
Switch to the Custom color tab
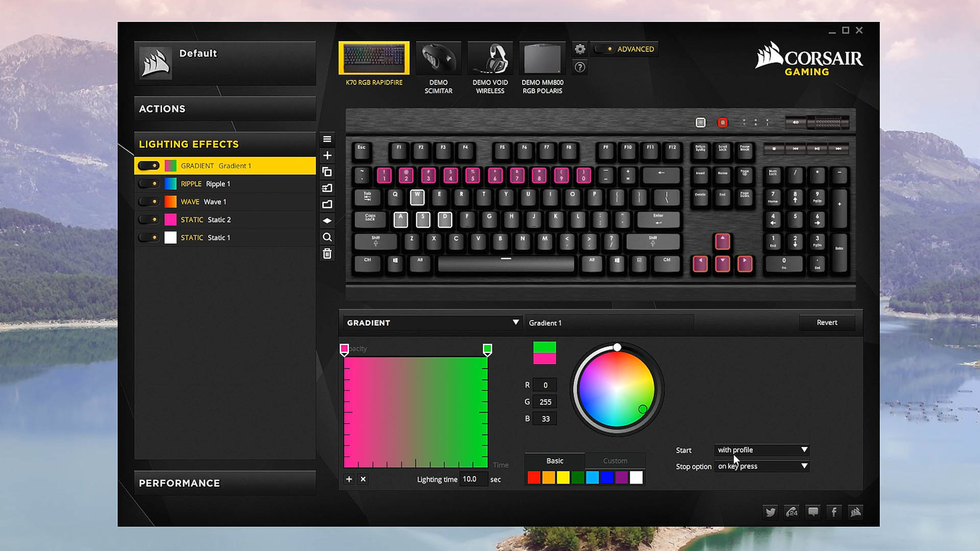(x=615, y=461)
